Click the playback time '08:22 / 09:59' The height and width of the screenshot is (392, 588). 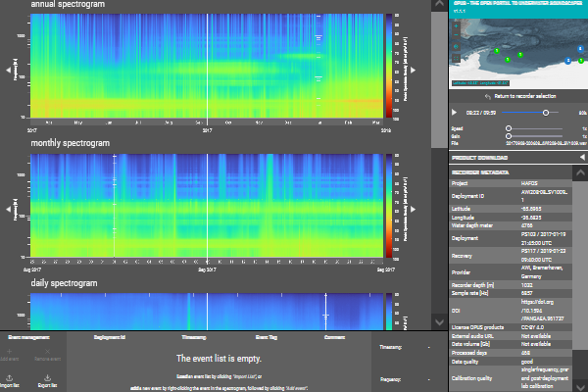pyautogui.click(x=481, y=113)
